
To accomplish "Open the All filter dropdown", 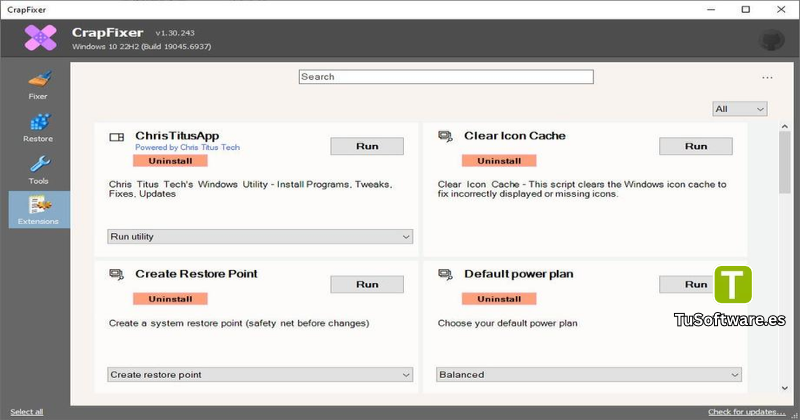I will coord(739,109).
